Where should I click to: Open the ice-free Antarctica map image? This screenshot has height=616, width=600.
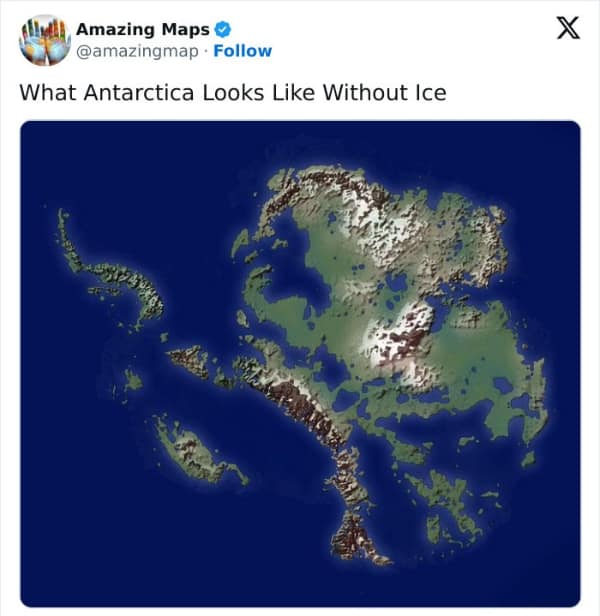point(300,363)
